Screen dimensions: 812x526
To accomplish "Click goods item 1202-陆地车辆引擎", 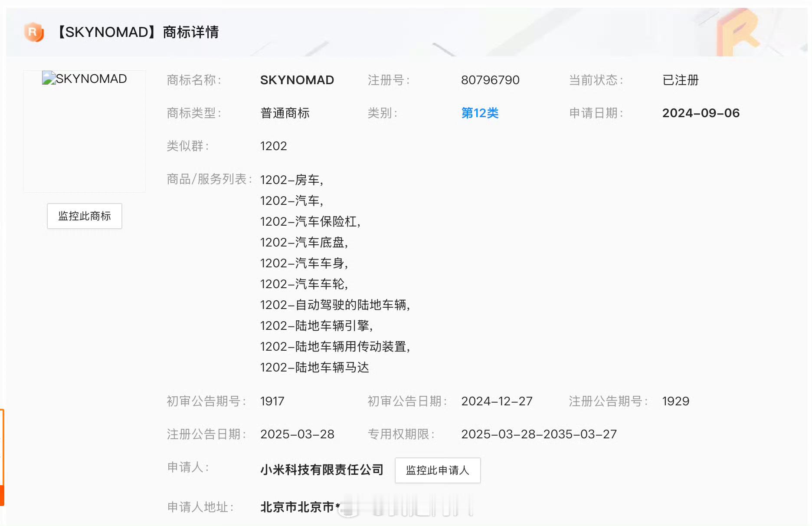I will point(316,325).
